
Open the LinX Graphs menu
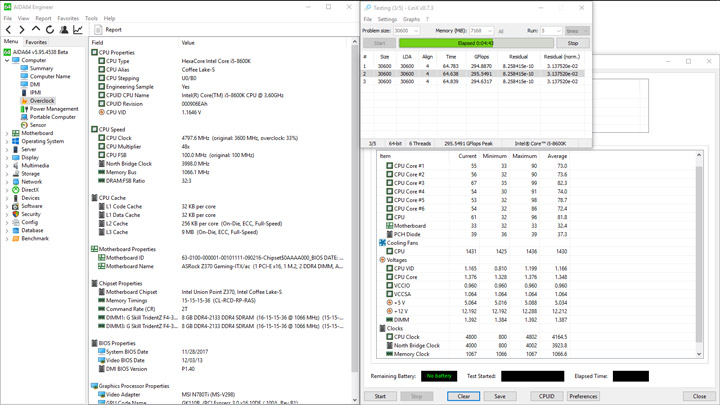pos(411,19)
